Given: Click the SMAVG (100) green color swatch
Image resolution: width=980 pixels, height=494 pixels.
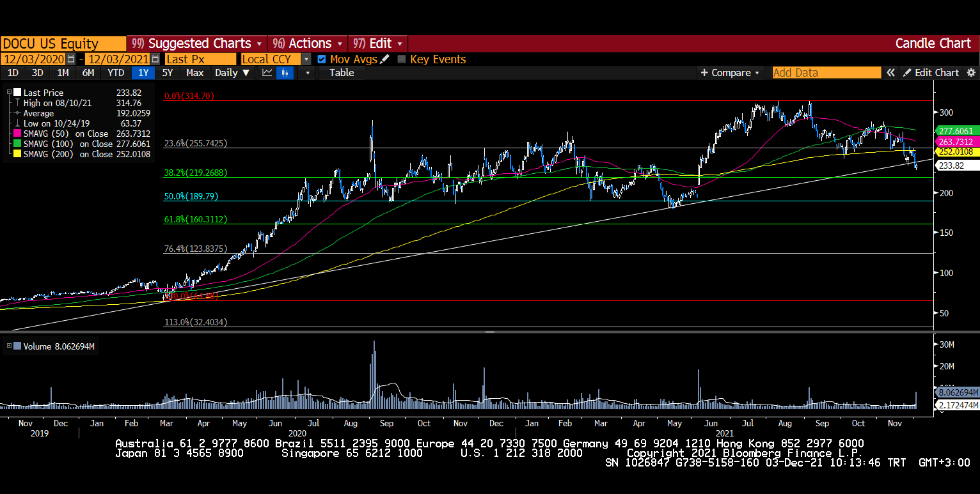Looking at the screenshot, I should coord(17,144).
